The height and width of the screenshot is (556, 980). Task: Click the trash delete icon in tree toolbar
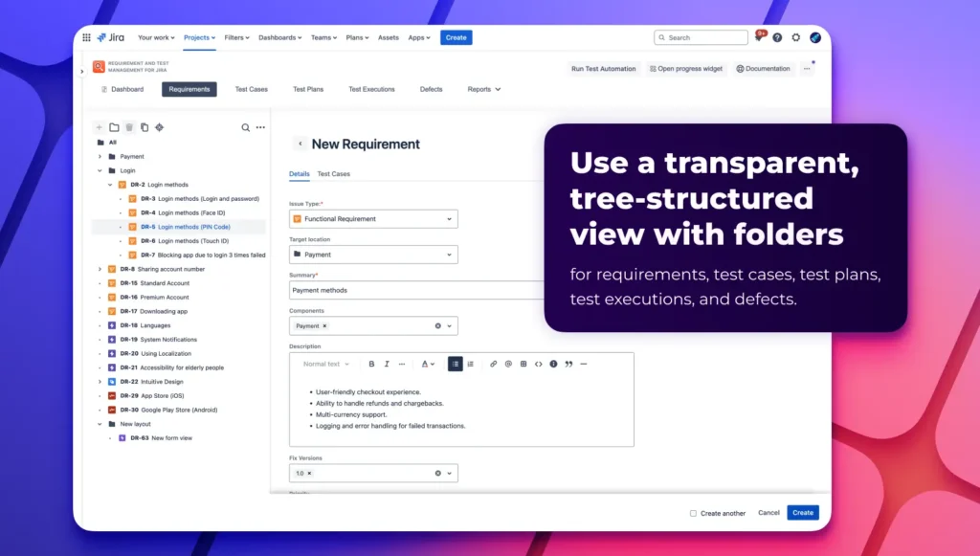(x=129, y=127)
